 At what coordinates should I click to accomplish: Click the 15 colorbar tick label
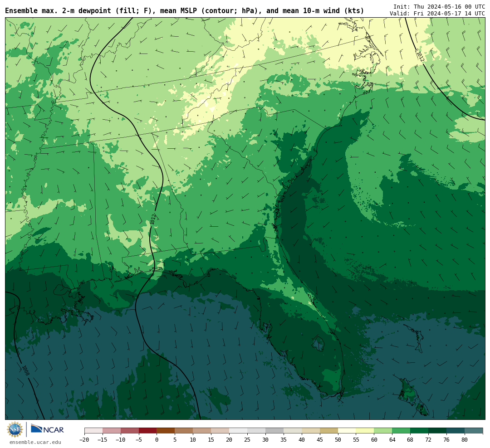(211, 440)
